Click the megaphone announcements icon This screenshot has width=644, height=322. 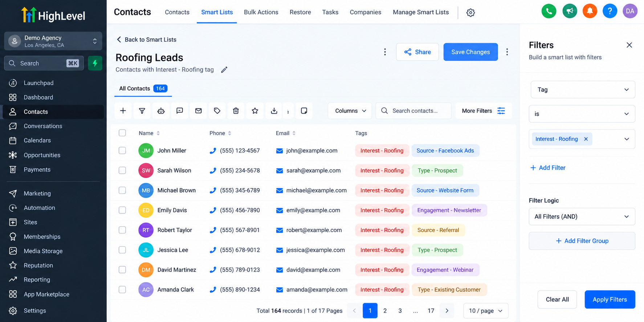pos(570,11)
